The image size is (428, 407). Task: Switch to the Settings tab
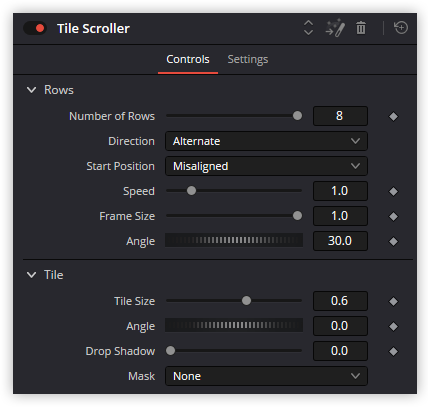(248, 59)
